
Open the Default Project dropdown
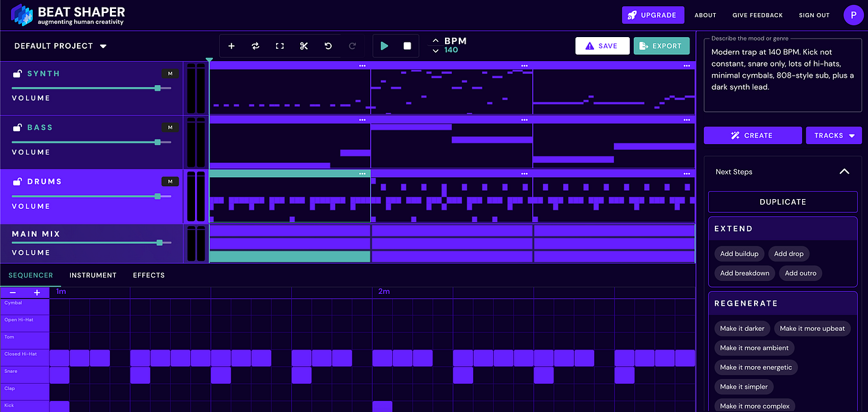(x=60, y=46)
